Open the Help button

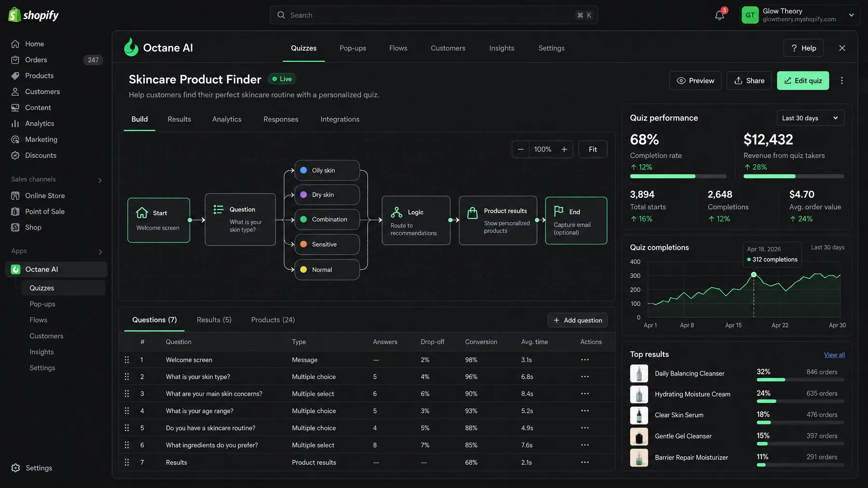pyautogui.click(x=803, y=48)
